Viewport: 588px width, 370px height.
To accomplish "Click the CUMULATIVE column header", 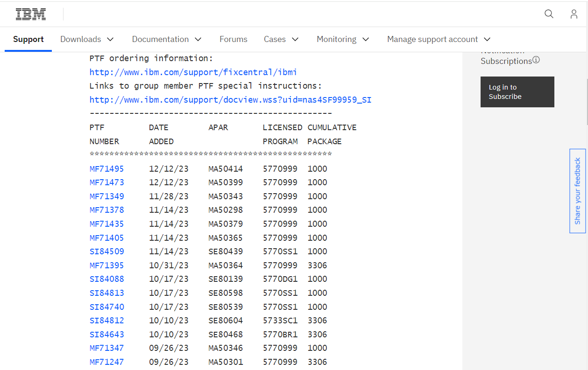I will click(x=332, y=127).
